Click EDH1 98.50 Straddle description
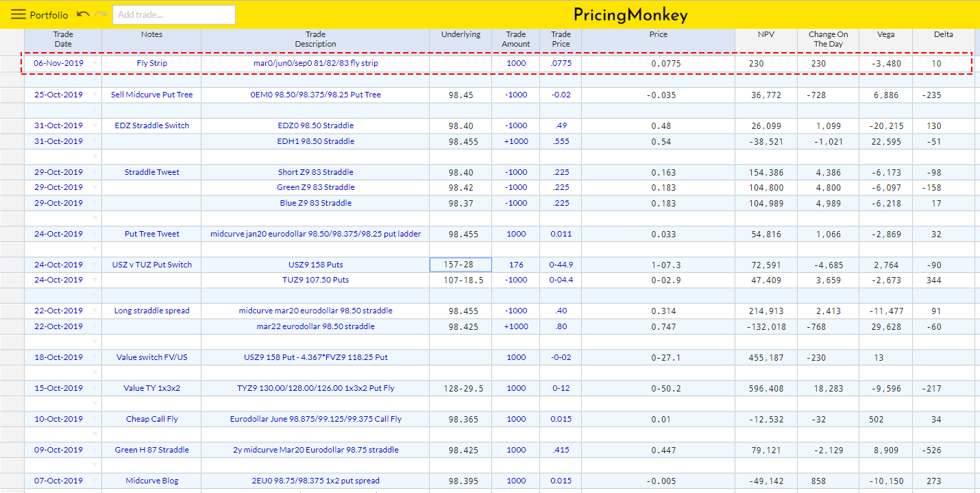The height and width of the screenshot is (493, 980). click(315, 141)
